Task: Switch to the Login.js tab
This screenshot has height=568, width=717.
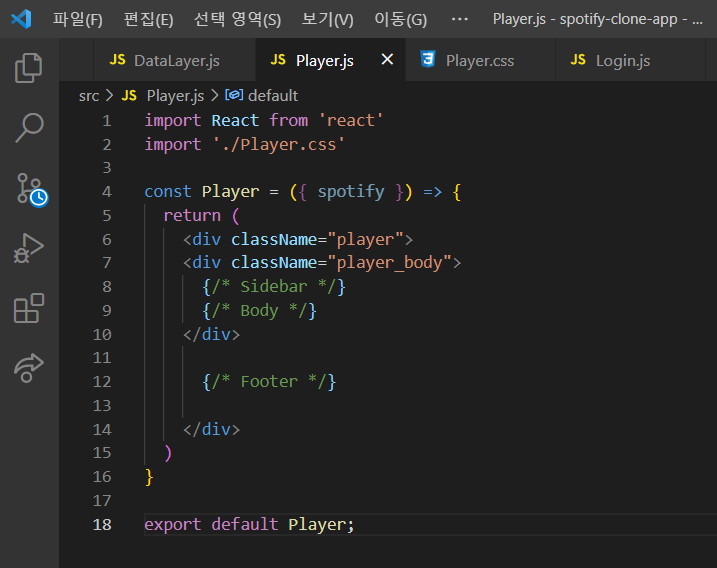Action: [630, 60]
